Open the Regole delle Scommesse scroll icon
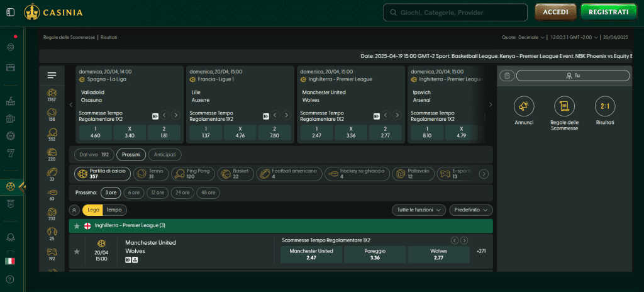Screen dimensions: 644x292 pos(564,106)
